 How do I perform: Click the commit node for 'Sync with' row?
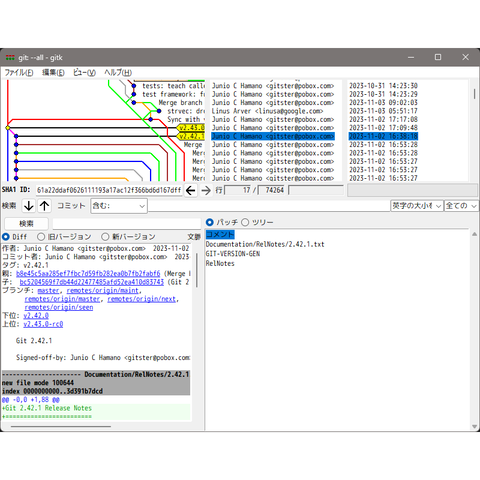pyautogui.click(x=151, y=119)
